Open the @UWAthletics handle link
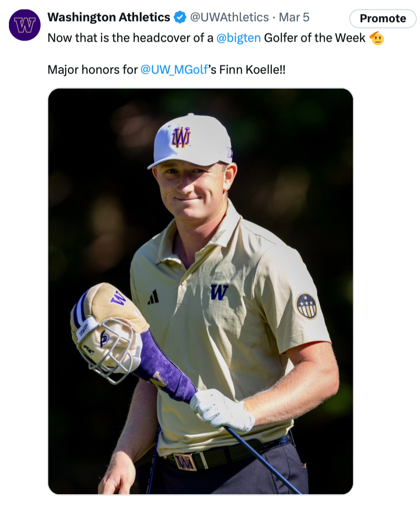This screenshot has height=505, width=420. (229, 17)
